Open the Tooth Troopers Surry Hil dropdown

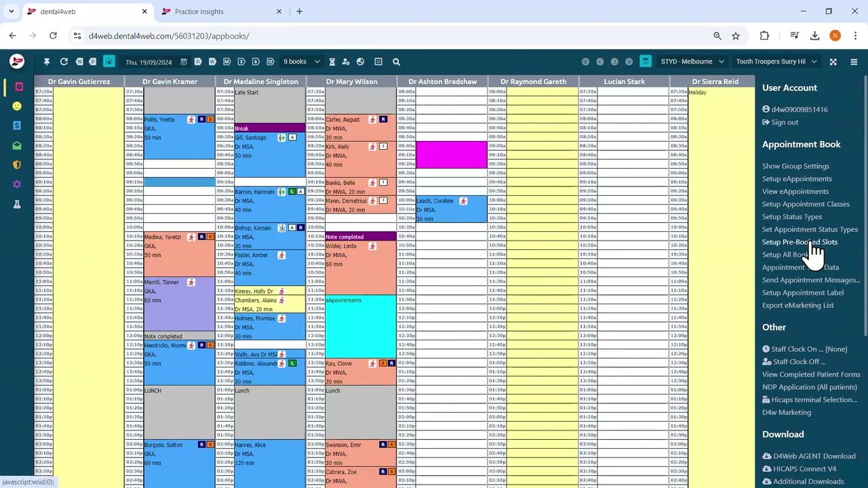point(776,62)
